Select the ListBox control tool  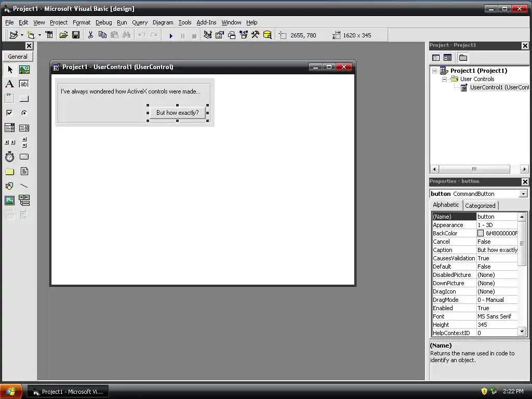click(24, 128)
